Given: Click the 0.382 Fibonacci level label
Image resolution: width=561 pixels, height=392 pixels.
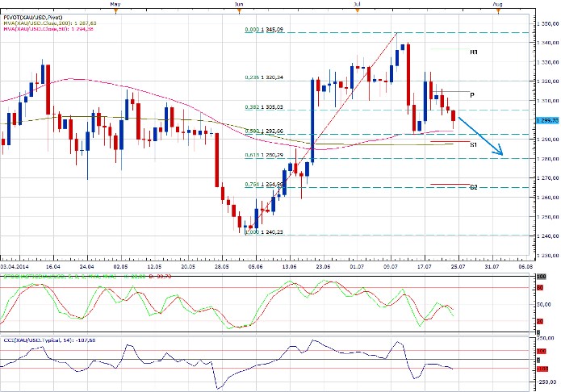Looking at the screenshot, I should 265,106.
